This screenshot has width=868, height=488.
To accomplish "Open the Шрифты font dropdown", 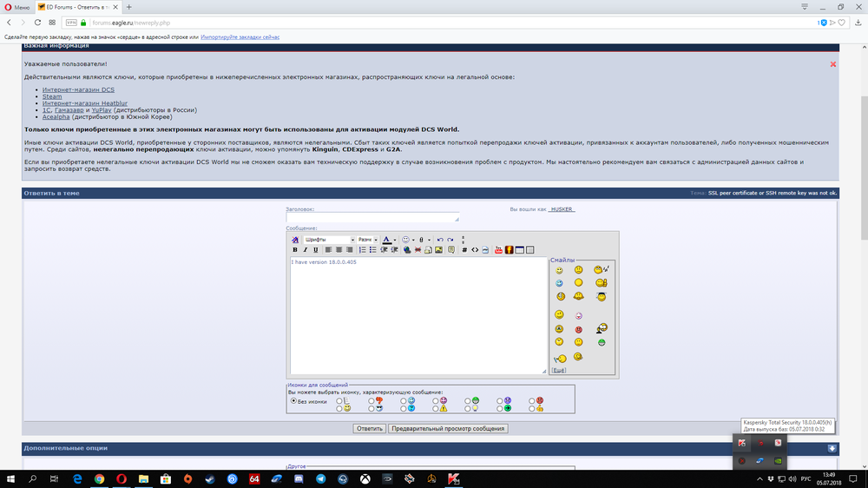I will (329, 240).
